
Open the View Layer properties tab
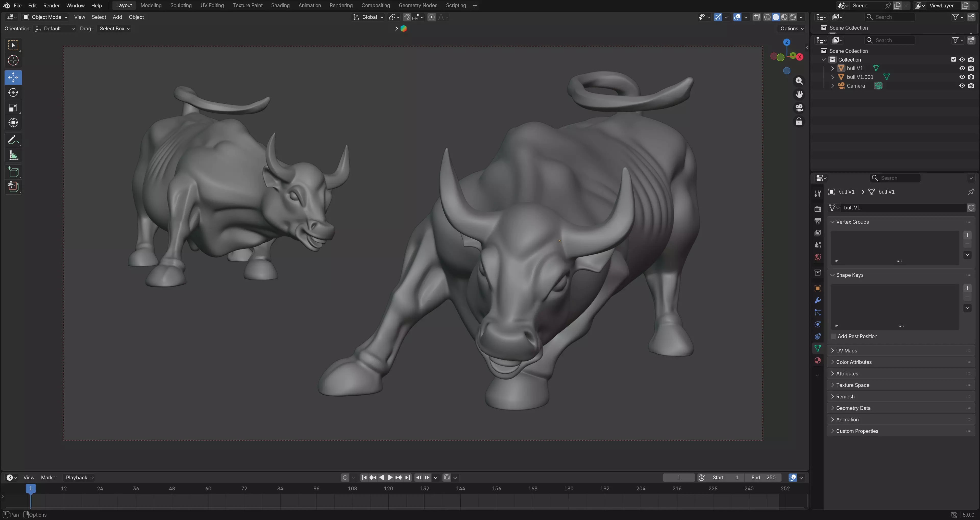pyautogui.click(x=817, y=233)
